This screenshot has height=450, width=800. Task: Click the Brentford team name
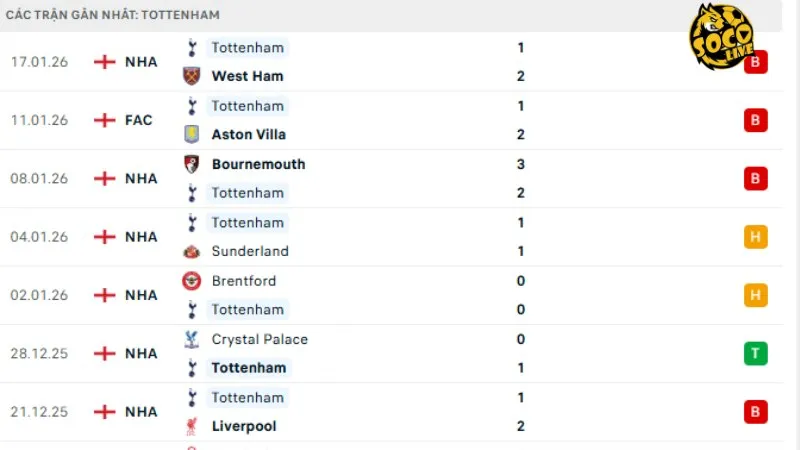(x=244, y=281)
